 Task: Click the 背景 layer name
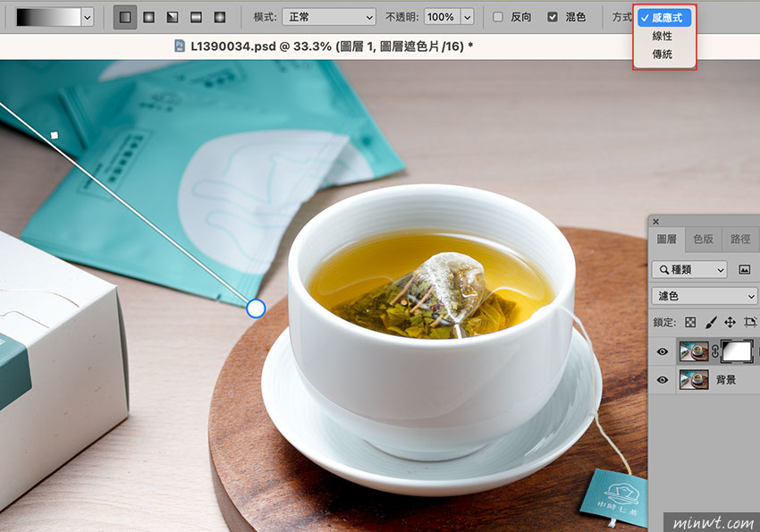click(x=726, y=380)
